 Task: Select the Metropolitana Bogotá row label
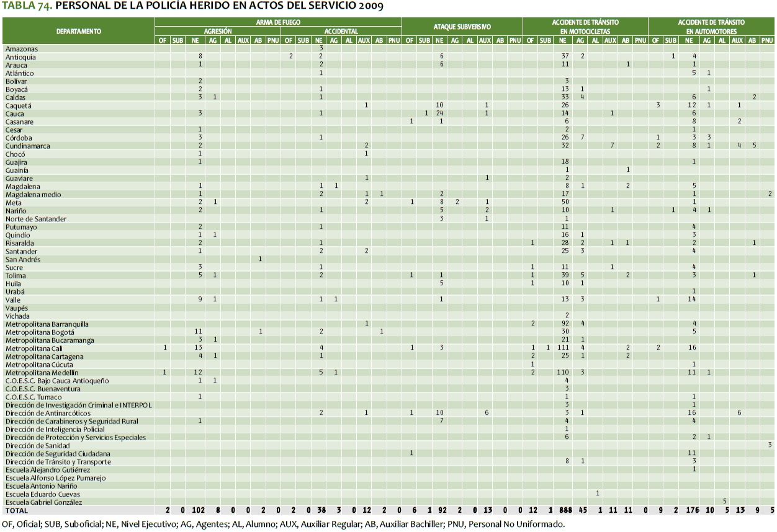40,332
